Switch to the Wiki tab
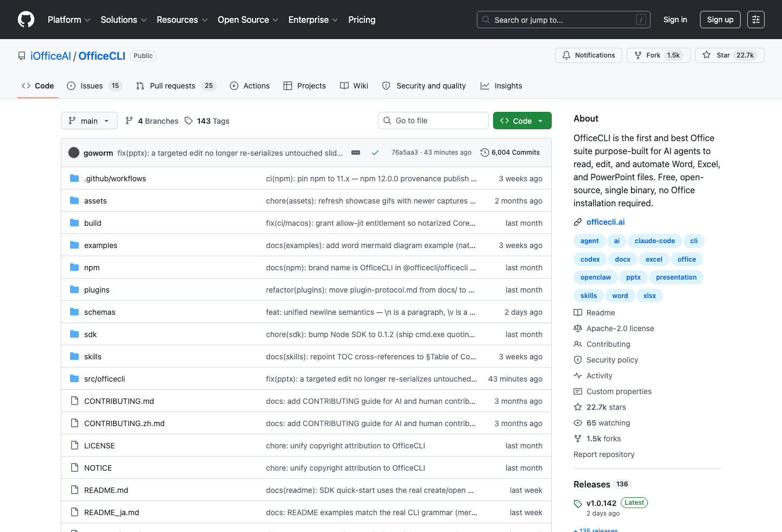 click(x=354, y=86)
